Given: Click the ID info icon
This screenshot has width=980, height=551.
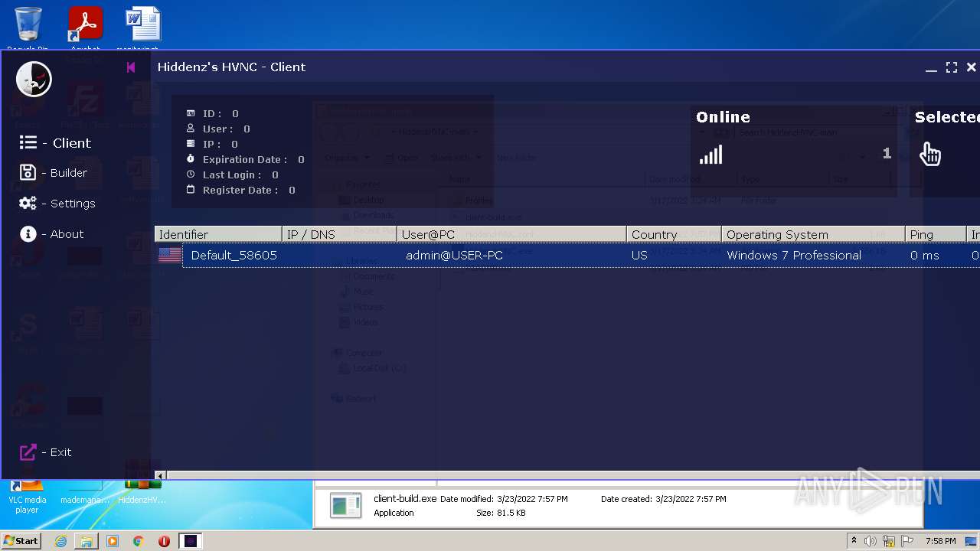Looking at the screenshot, I should (x=191, y=113).
